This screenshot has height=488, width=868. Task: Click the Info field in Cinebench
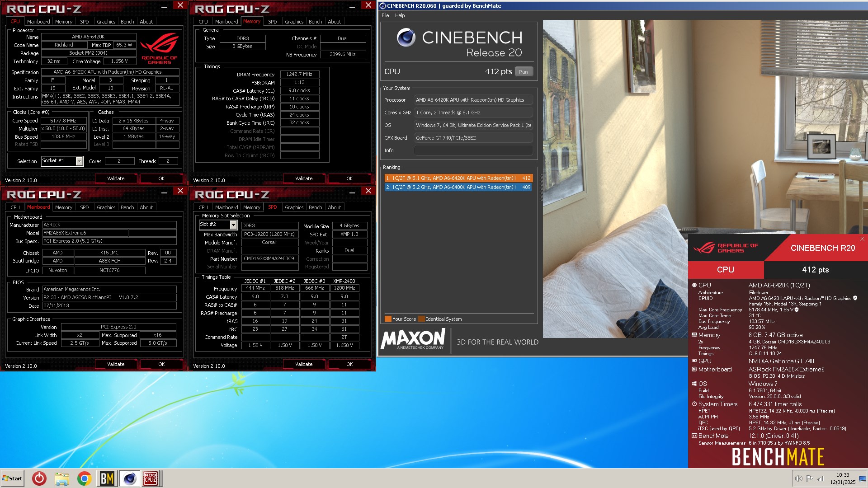(x=473, y=150)
